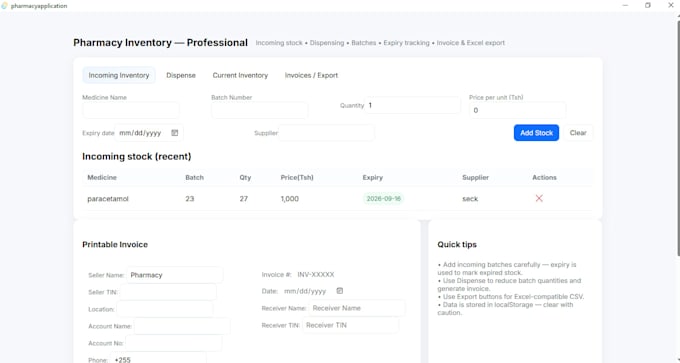Click the Supplier input field

click(327, 133)
